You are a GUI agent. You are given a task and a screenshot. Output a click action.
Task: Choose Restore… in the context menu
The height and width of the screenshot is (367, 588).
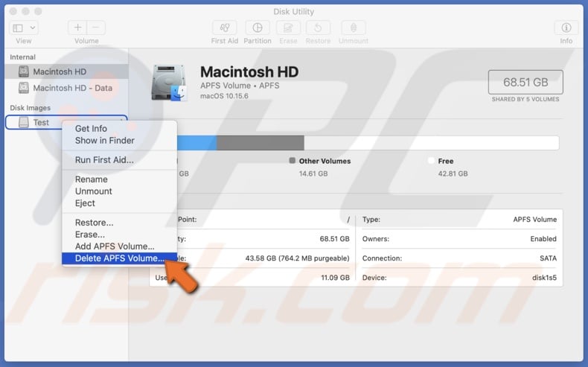pos(119,223)
